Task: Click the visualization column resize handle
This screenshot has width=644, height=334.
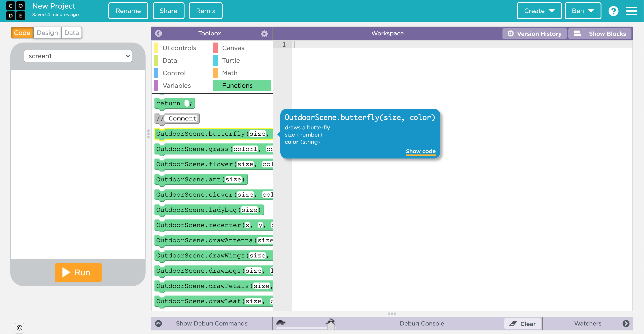Action: (148, 134)
